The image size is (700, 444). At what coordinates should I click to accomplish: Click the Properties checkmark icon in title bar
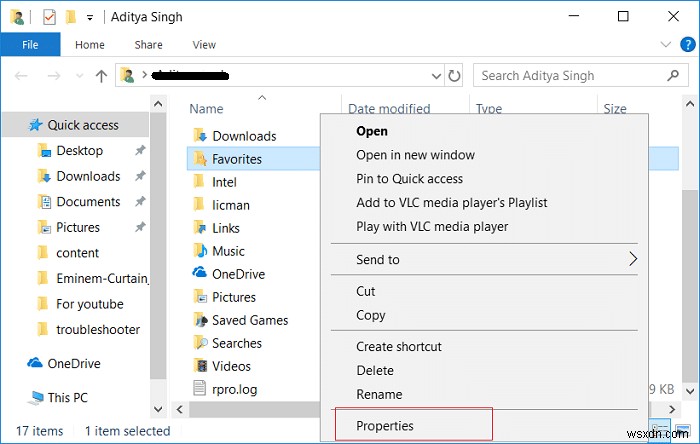(x=49, y=17)
